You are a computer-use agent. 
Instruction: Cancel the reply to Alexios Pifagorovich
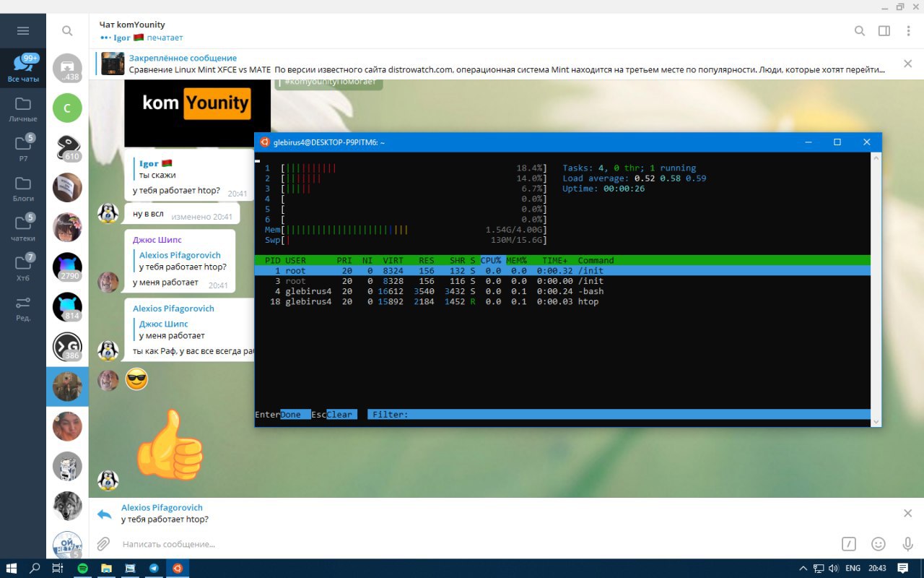pyautogui.click(x=908, y=513)
